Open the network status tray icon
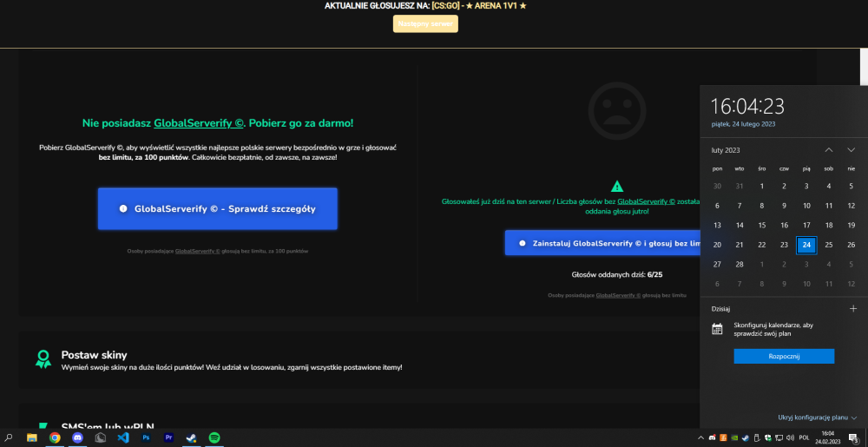The height and width of the screenshot is (447, 868). click(780, 437)
